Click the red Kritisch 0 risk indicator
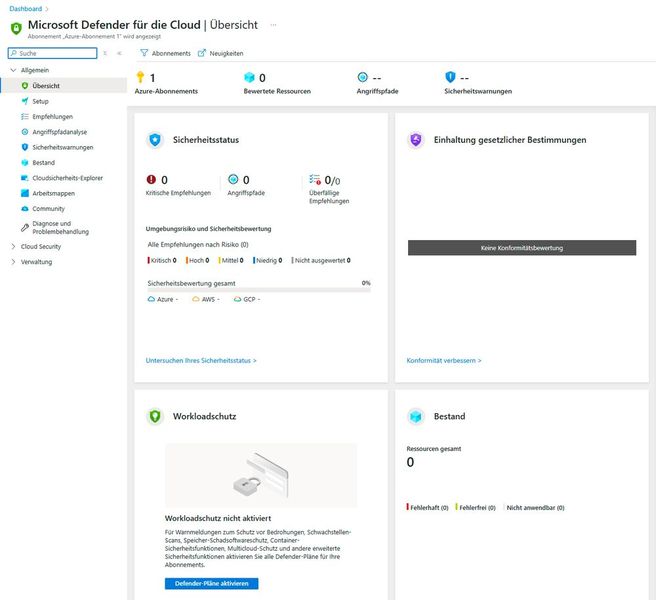Image resolution: width=656 pixels, height=600 pixels. pyautogui.click(x=162, y=260)
